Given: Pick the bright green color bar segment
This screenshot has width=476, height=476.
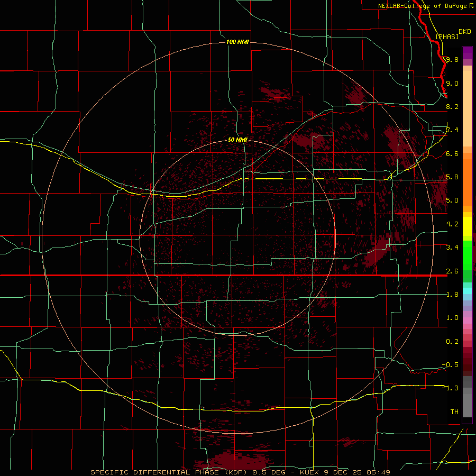Looking at the screenshot, I should 467,255.
